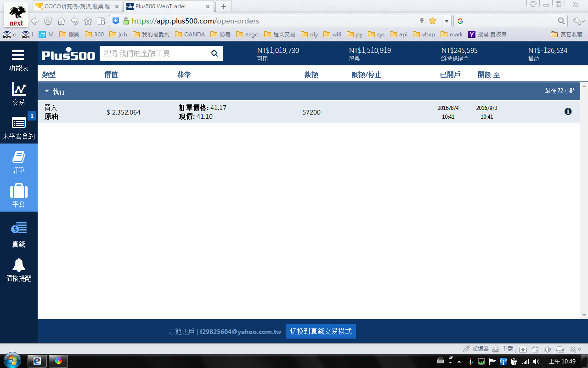Click 最後 72 小時 label
The height and width of the screenshot is (368, 588).
[x=560, y=91]
